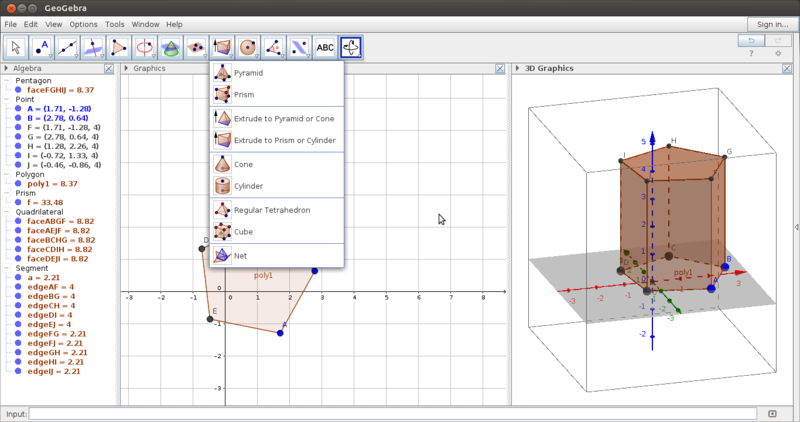Select the Perpendicular Line tool

pos(93,47)
